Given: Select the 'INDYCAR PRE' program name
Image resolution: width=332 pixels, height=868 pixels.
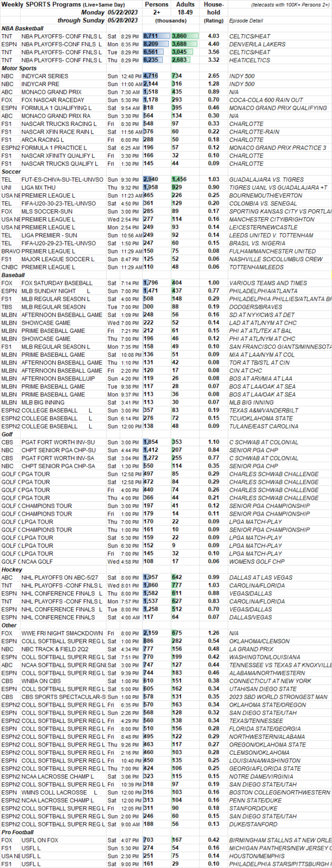Looking at the screenshot, I should tap(41, 84).
